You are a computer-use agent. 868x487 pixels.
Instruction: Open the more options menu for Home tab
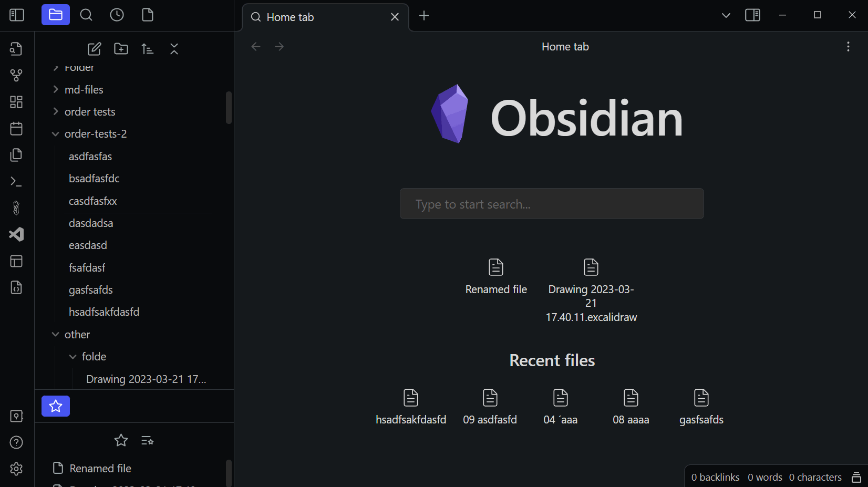tap(848, 46)
